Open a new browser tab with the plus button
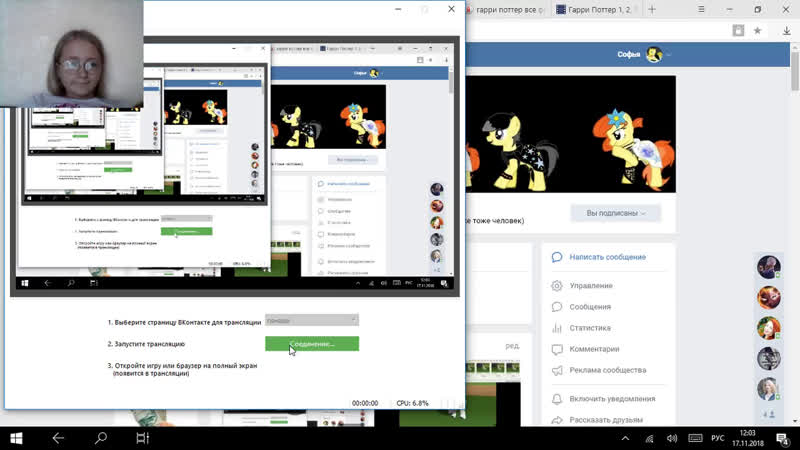 pyautogui.click(x=652, y=10)
